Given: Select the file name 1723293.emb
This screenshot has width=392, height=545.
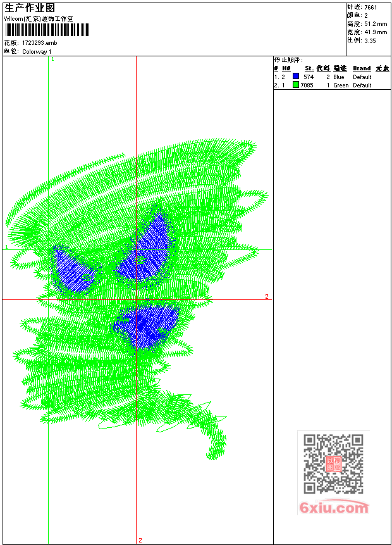Looking at the screenshot, I should (40, 43).
